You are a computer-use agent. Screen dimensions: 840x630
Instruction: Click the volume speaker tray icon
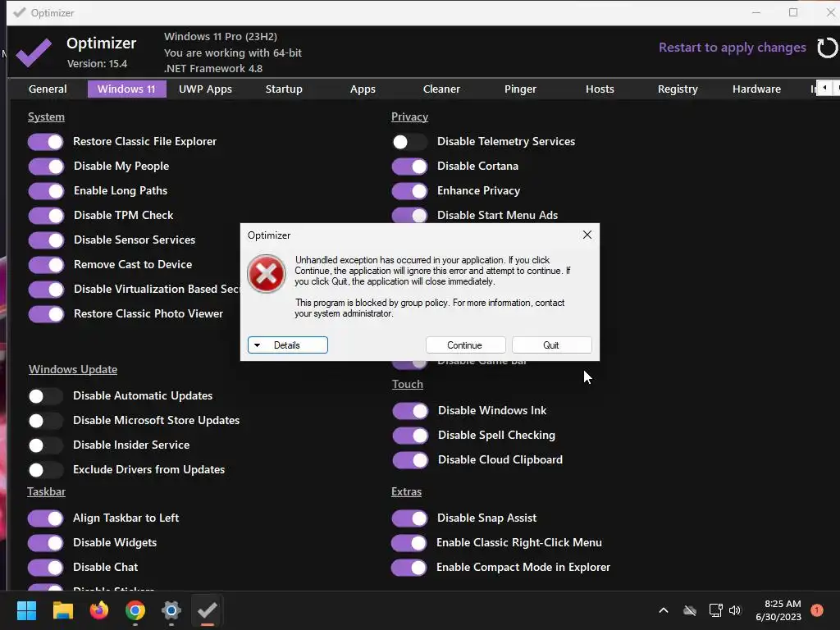pos(735,610)
